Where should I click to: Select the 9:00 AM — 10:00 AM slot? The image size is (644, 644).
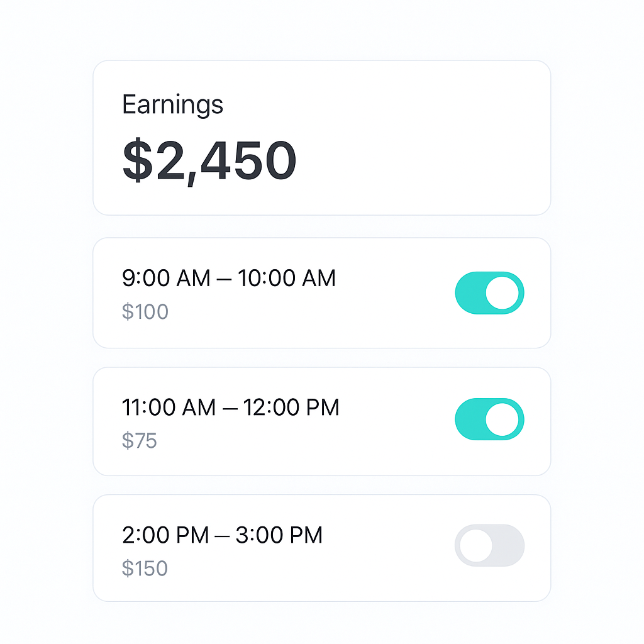tap(229, 278)
